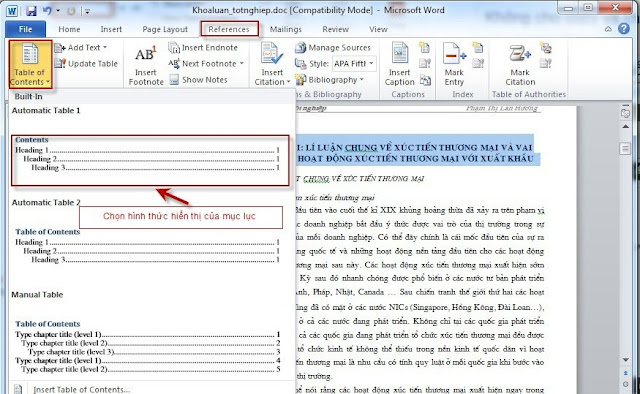Switch to the Page Layout tab
This screenshot has width=640, height=394.
click(165, 29)
